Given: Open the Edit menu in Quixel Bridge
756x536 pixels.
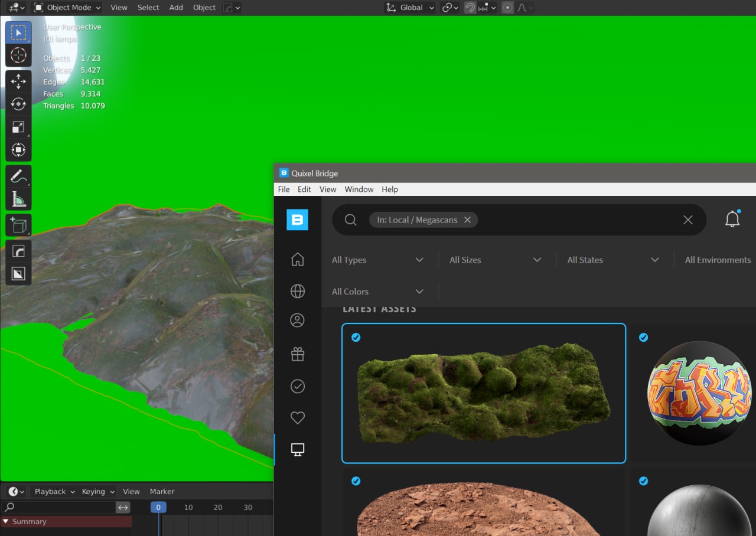Looking at the screenshot, I should coord(304,189).
